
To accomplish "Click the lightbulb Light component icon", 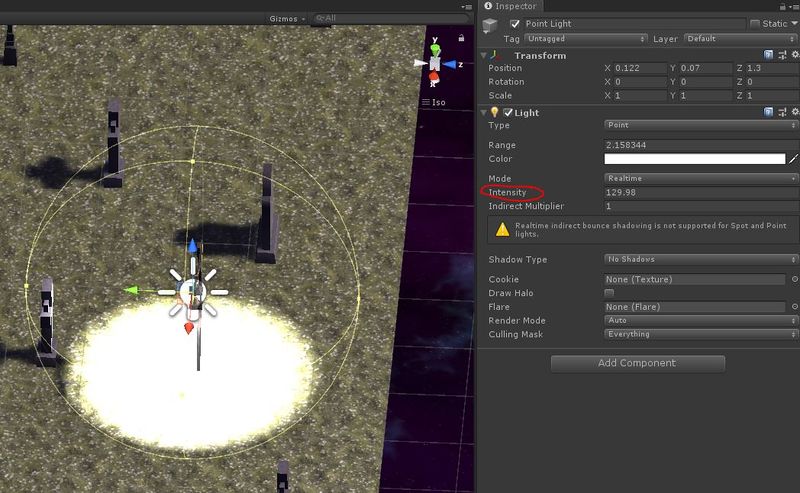I will click(494, 112).
